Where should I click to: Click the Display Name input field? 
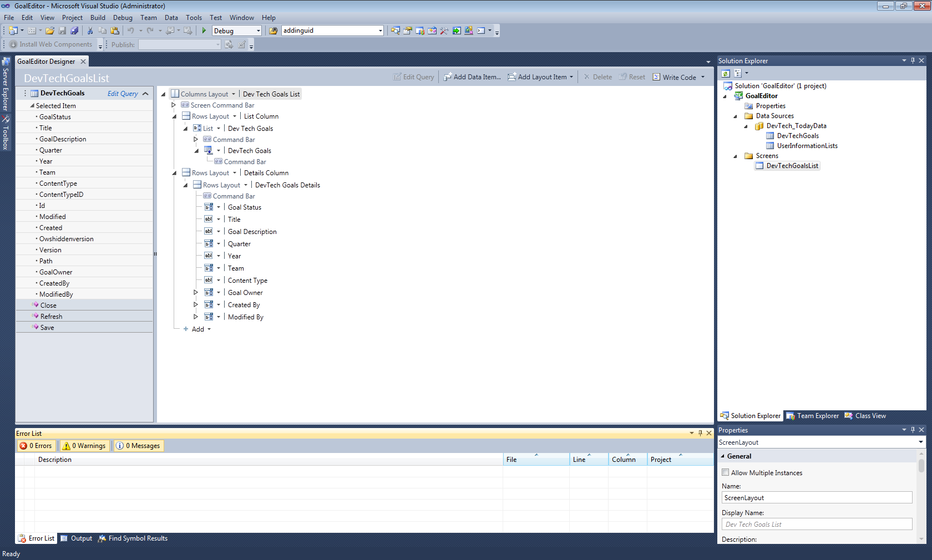(x=817, y=525)
